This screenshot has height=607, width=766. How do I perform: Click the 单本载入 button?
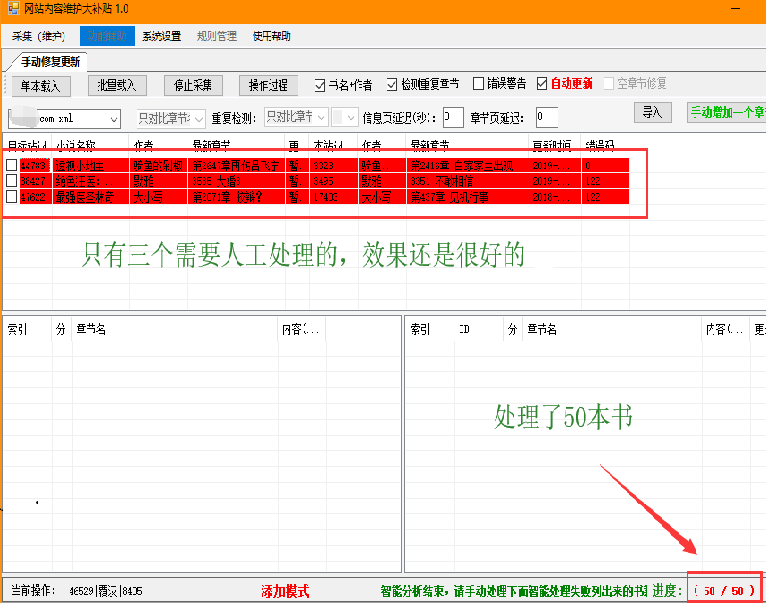click(41, 85)
